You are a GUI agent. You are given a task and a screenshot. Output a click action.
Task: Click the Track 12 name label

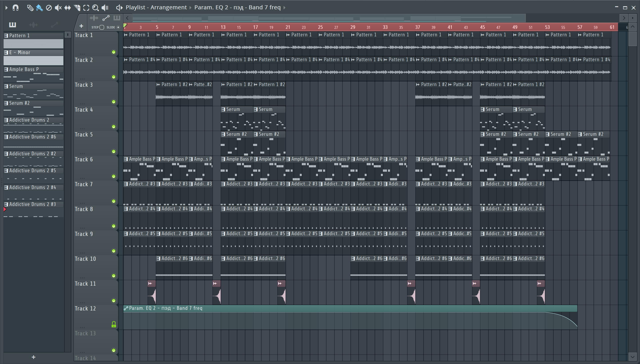click(85, 309)
